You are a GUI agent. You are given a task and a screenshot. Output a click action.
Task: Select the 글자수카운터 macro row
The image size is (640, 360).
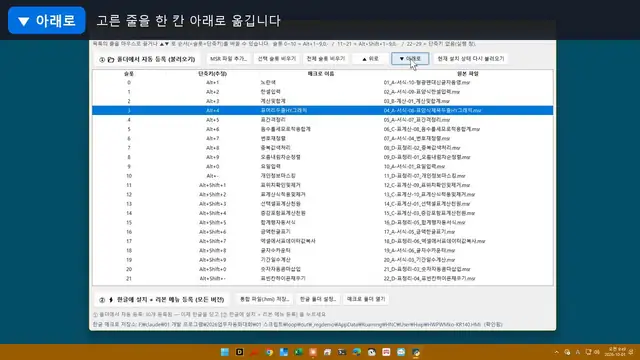(322, 251)
